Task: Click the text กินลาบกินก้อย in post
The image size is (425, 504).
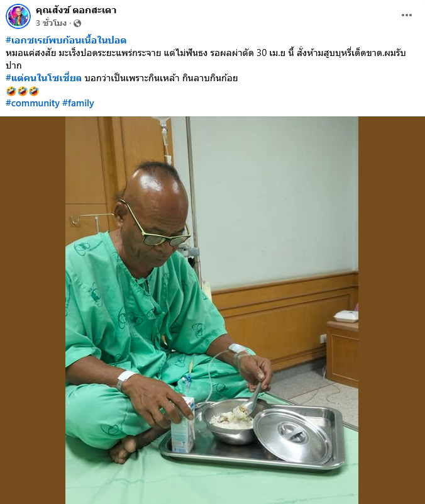Action: tap(210, 78)
